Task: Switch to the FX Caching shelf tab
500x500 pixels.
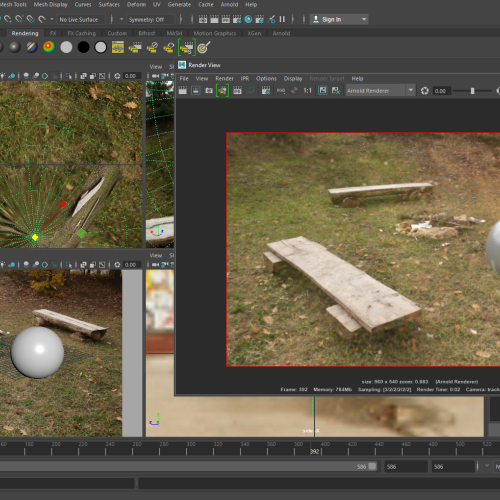Action: pos(82,33)
